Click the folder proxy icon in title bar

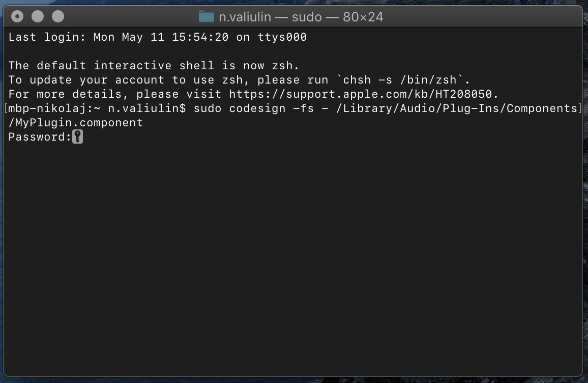[206, 17]
